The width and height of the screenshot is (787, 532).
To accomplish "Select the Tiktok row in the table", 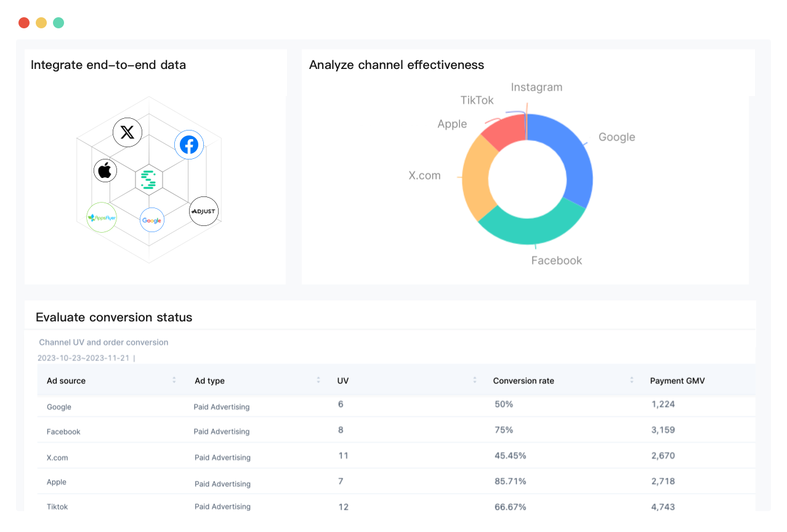I will pyautogui.click(x=57, y=506).
